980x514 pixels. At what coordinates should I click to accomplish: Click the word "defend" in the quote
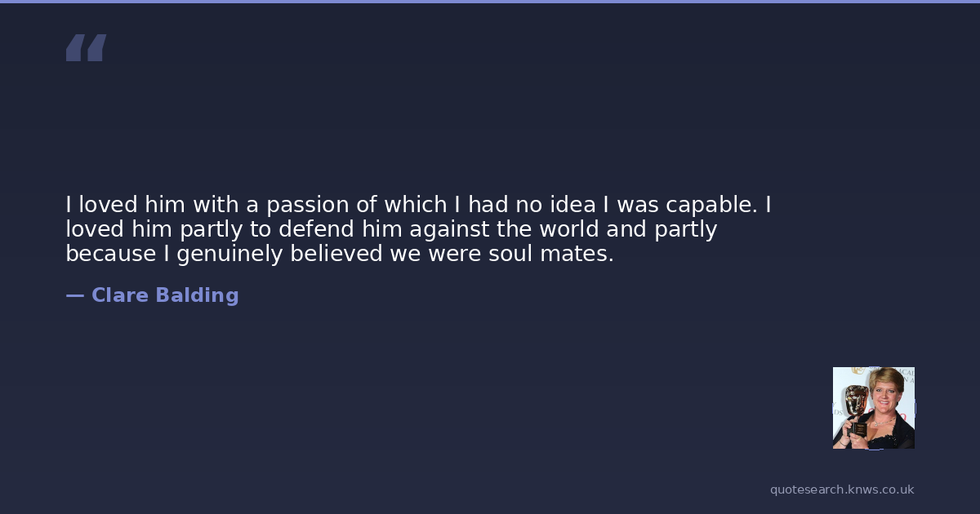[x=307, y=229]
